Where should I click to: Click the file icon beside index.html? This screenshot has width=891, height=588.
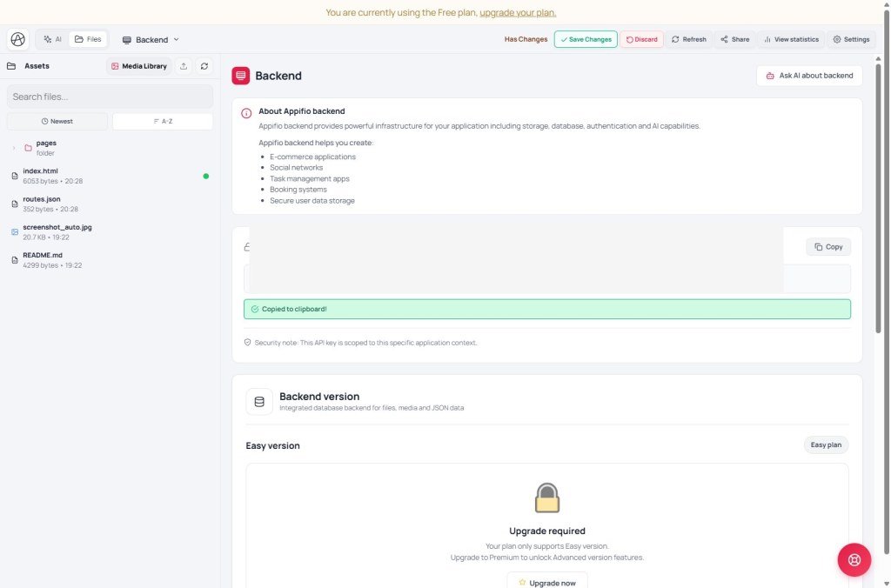point(15,176)
